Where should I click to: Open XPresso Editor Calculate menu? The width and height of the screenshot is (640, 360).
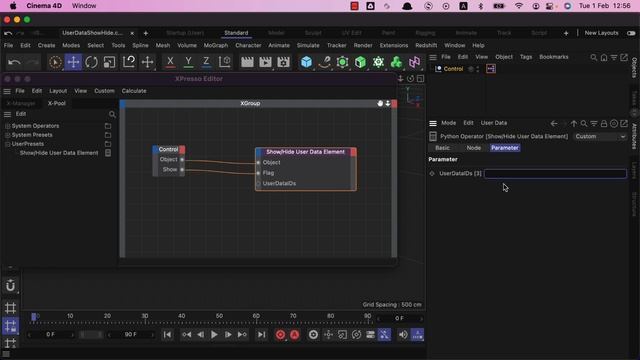pyautogui.click(x=134, y=91)
